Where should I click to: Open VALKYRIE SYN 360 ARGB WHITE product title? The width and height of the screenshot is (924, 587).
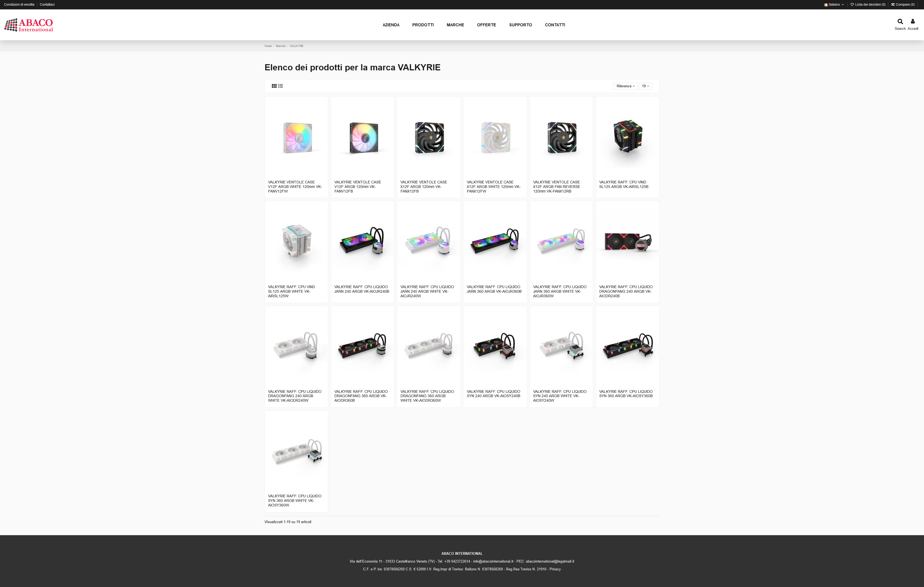(295, 501)
